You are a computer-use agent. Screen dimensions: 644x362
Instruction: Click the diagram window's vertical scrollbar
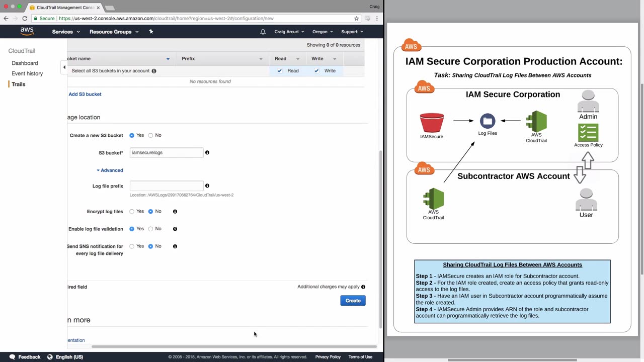[641, 178]
